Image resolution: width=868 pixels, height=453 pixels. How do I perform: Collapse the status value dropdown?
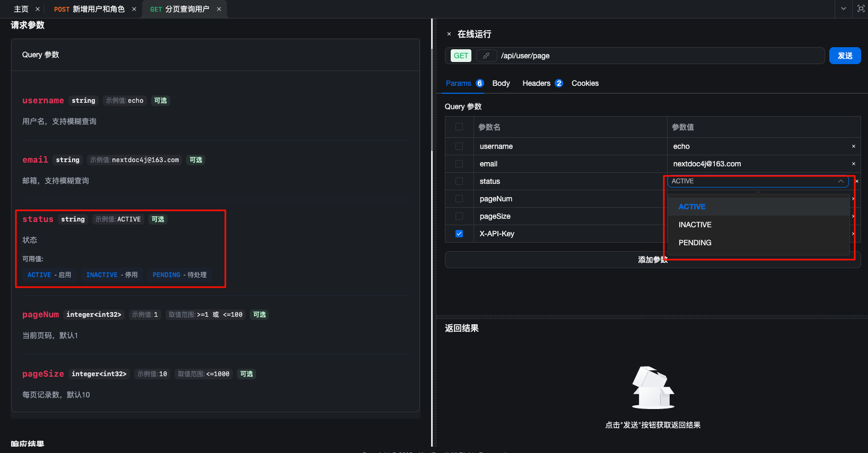tap(840, 181)
